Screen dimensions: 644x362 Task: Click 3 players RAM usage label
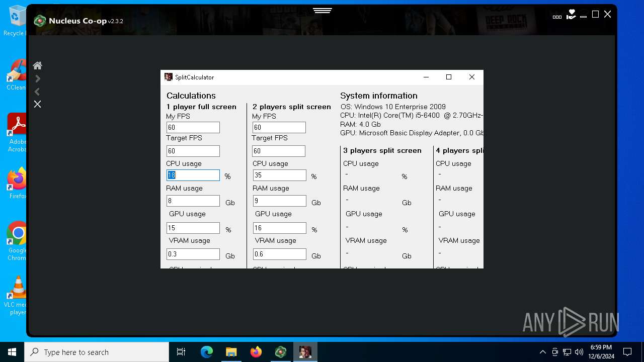[361, 188]
